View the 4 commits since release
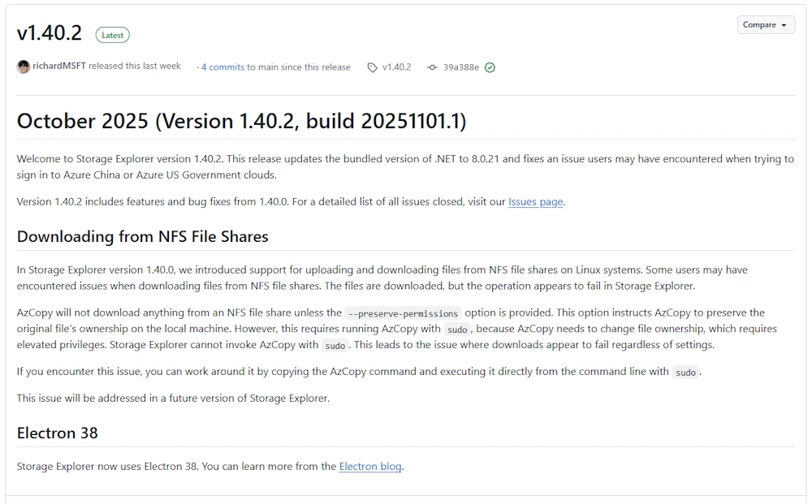 (222, 67)
